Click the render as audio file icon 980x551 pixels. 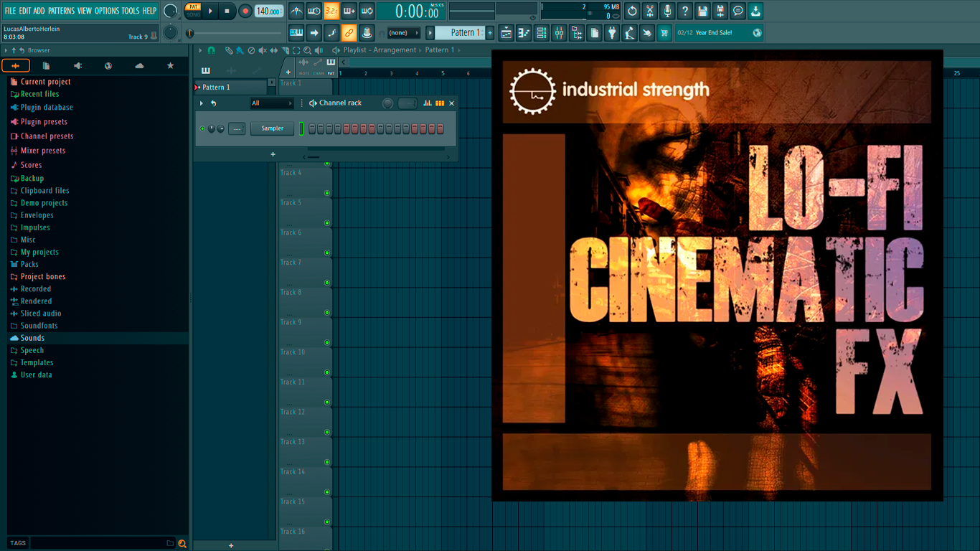pos(720,11)
